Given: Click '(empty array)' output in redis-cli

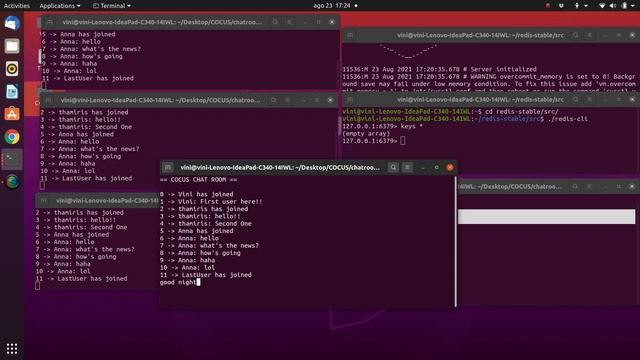Looking at the screenshot, I should [x=366, y=133].
